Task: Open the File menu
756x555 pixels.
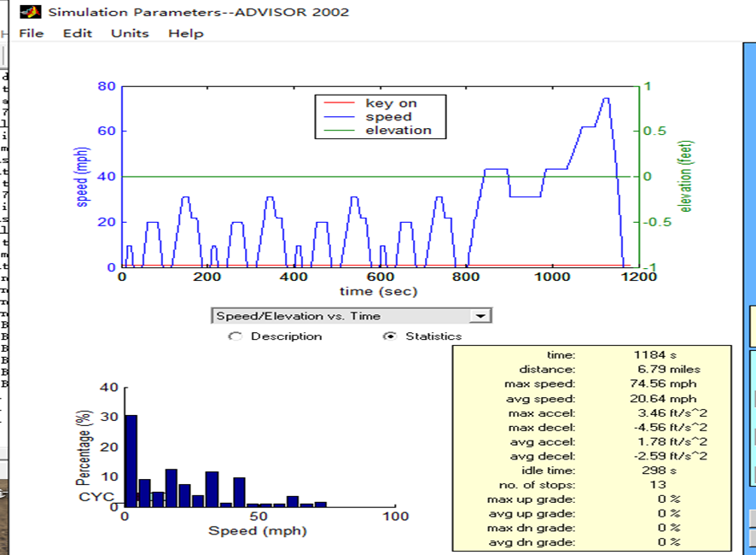Action: click(31, 33)
